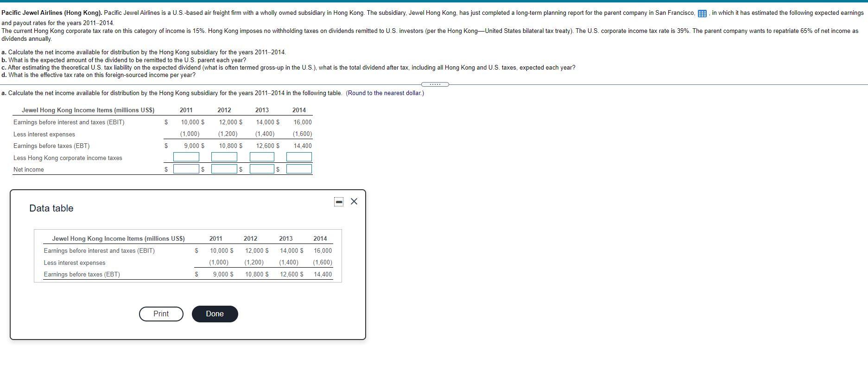
Task: Click the Print button
Action: point(161,314)
